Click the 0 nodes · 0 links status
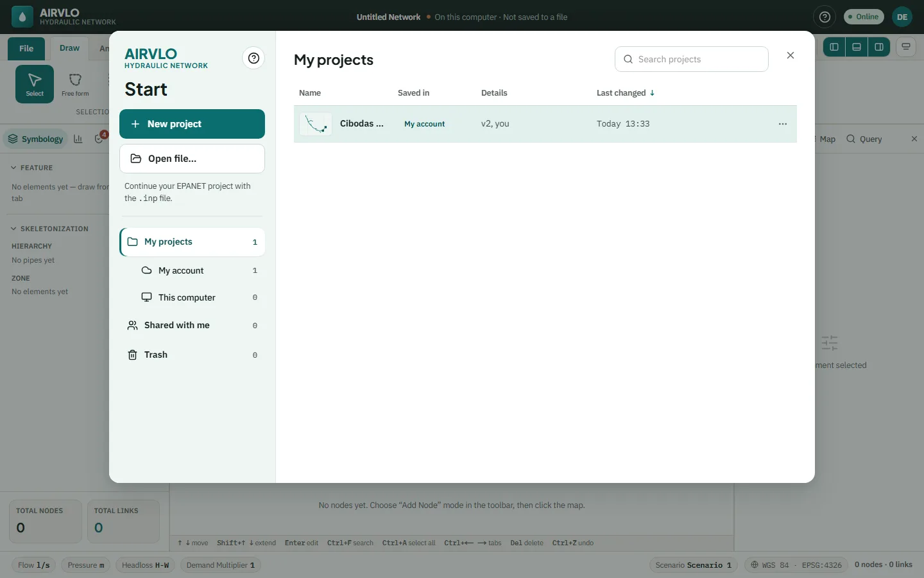This screenshot has height=578, width=924. [x=884, y=565]
